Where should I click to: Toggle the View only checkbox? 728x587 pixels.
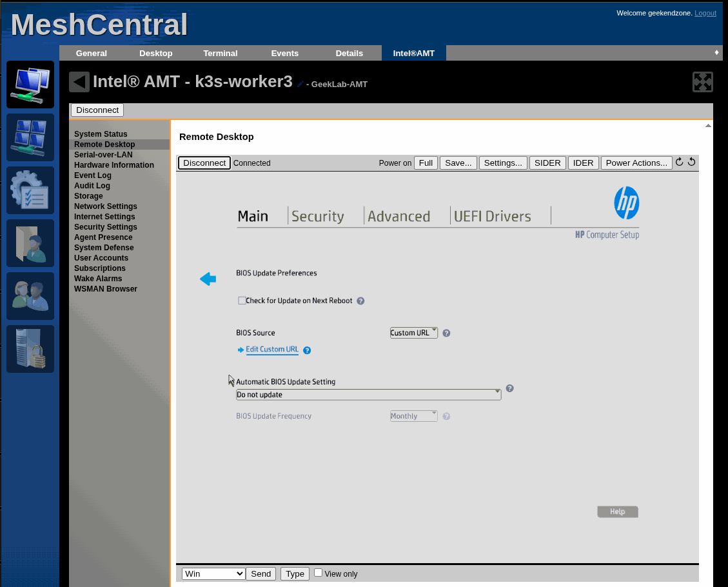click(318, 573)
